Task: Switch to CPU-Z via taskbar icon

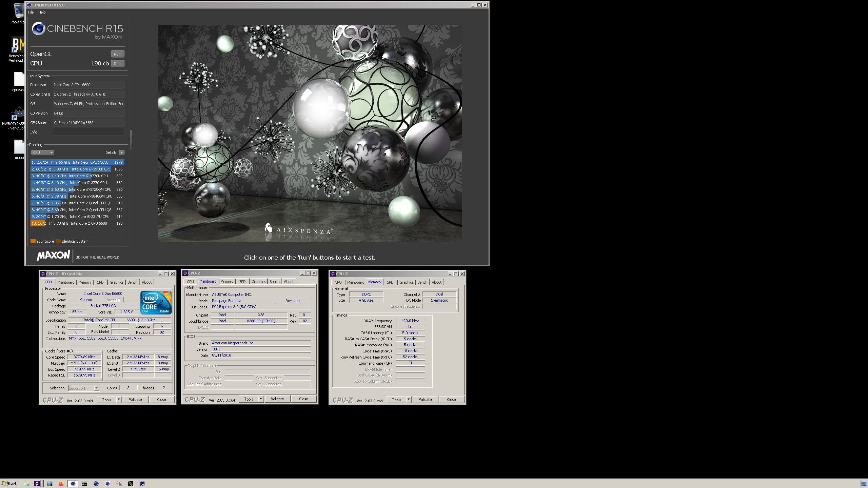Action: [37, 484]
